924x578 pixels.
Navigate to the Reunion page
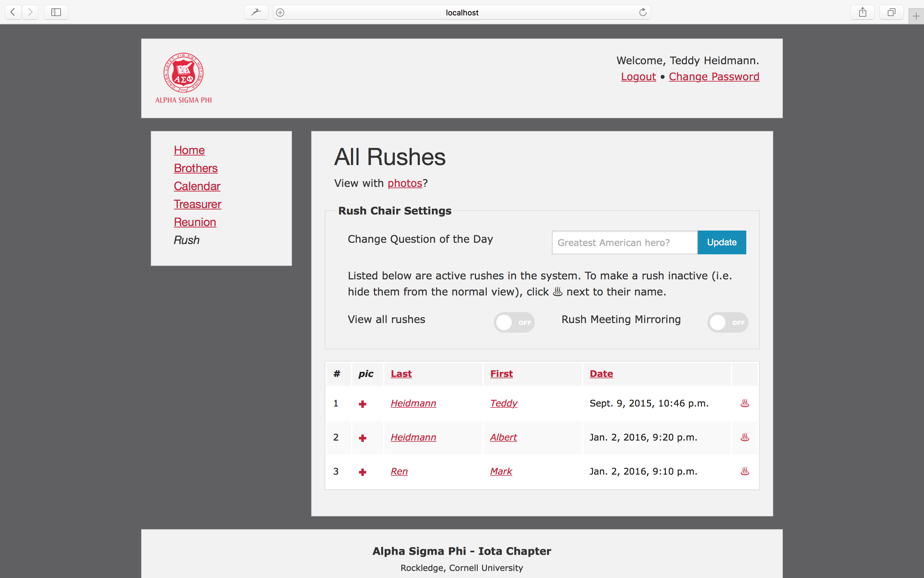click(195, 222)
